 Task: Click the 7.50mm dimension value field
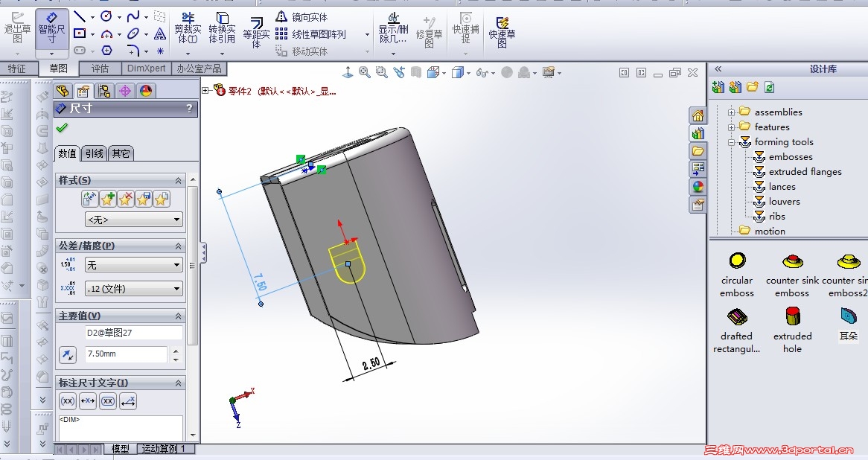(127, 354)
